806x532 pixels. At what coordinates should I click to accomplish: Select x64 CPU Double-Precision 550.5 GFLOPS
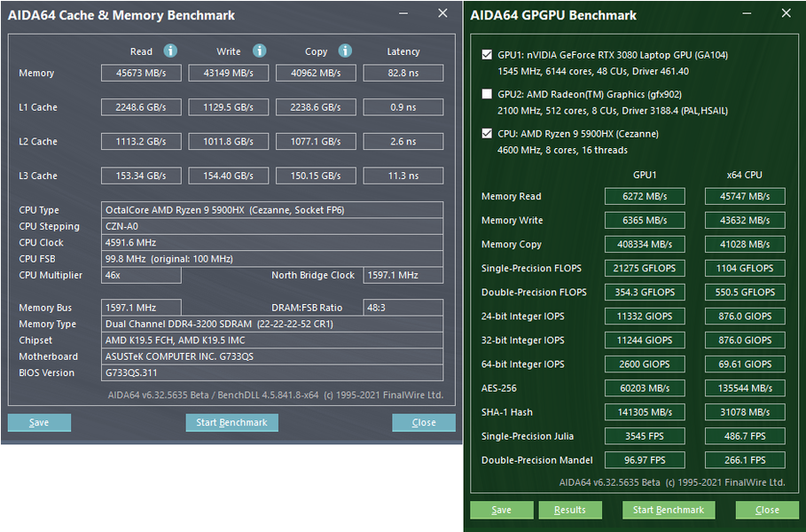[745, 292]
